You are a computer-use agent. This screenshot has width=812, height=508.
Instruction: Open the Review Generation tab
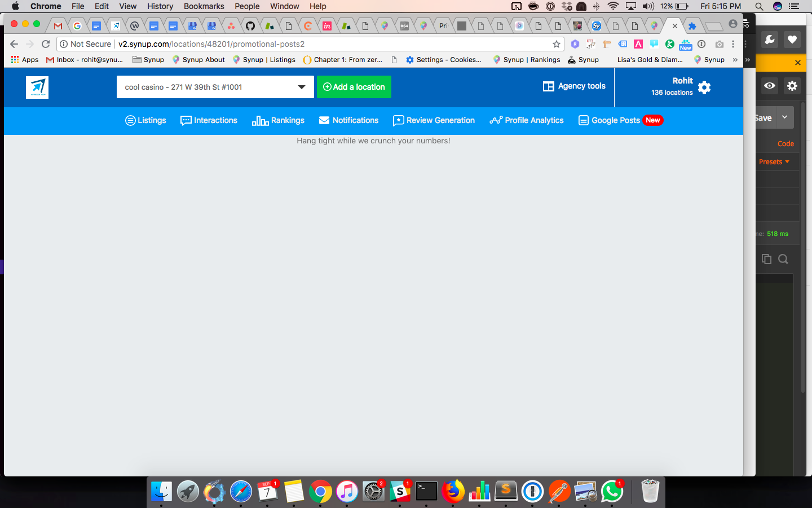(434, 120)
